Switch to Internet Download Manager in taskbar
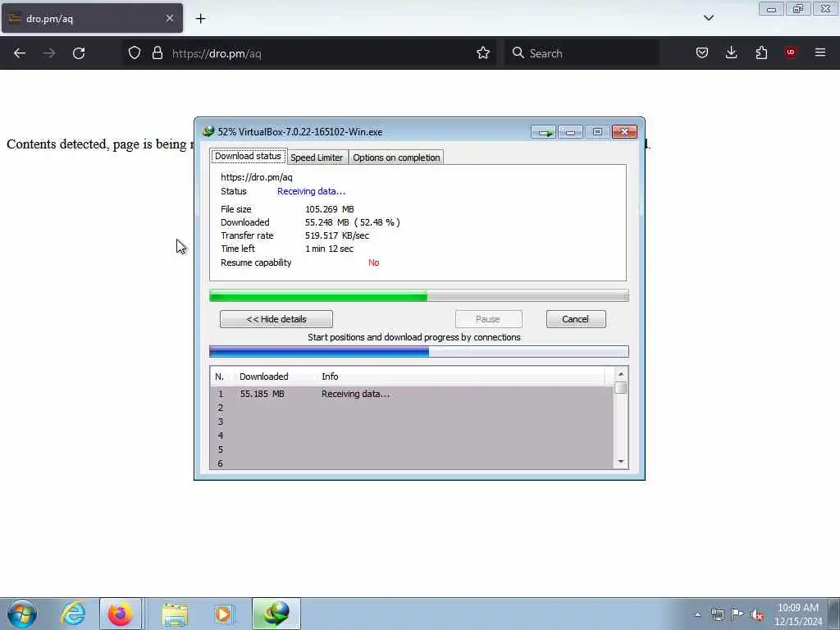840x630 pixels. click(x=276, y=614)
